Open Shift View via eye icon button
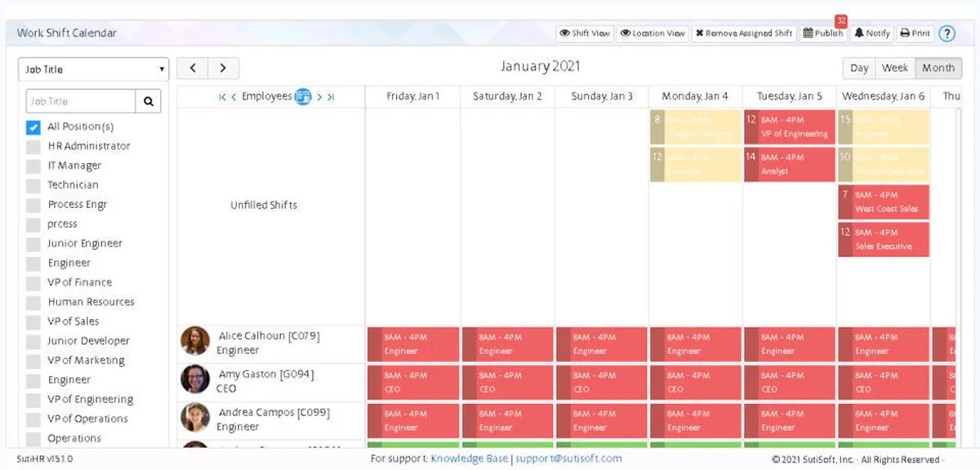980x470 pixels. (x=584, y=33)
